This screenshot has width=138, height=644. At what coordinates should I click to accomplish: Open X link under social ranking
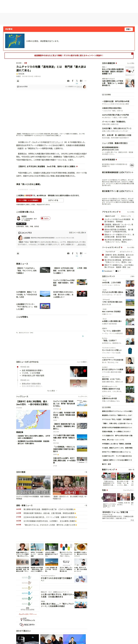118,271
